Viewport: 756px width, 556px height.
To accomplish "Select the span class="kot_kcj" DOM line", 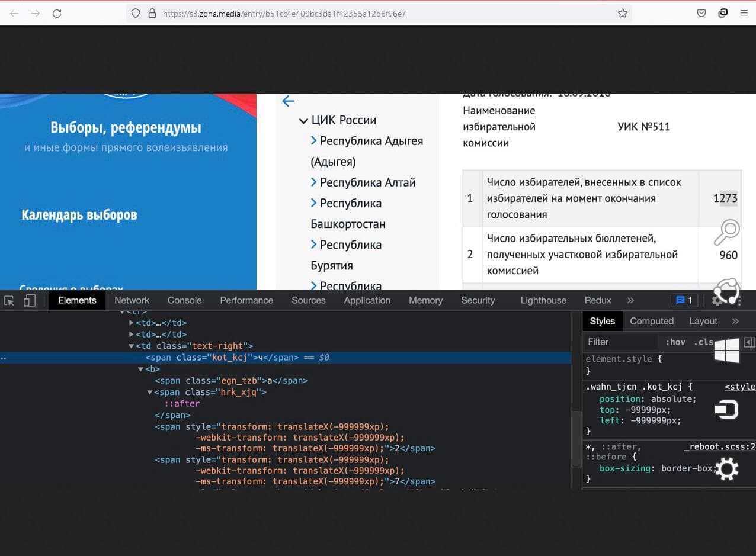I will click(286, 358).
